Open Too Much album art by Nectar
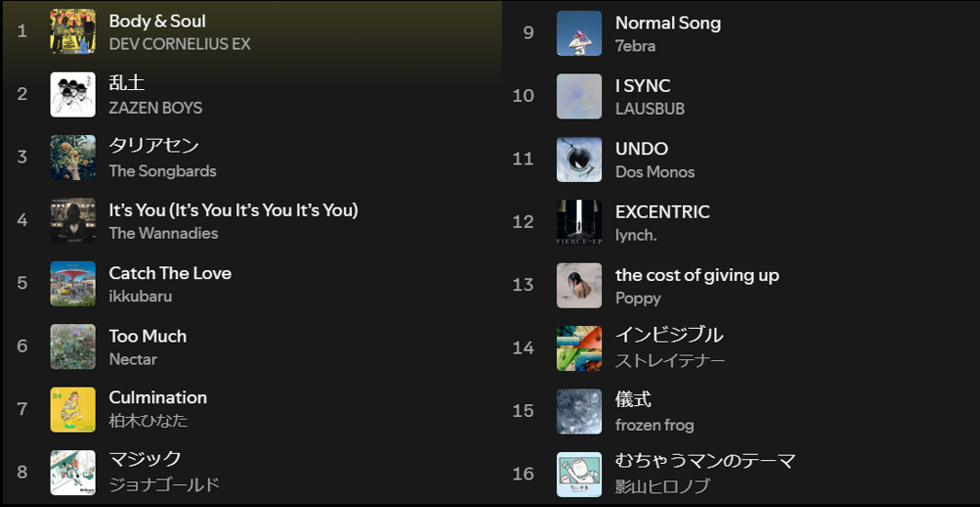Screen dimensions: 980x507 (x=74, y=346)
